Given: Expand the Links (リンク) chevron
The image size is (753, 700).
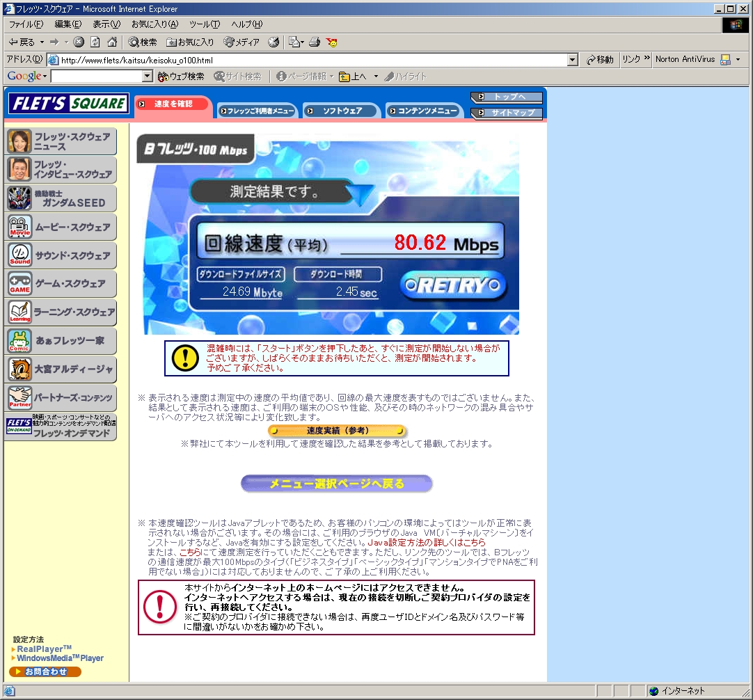Looking at the screenshot, I should [x=647, y=58].
